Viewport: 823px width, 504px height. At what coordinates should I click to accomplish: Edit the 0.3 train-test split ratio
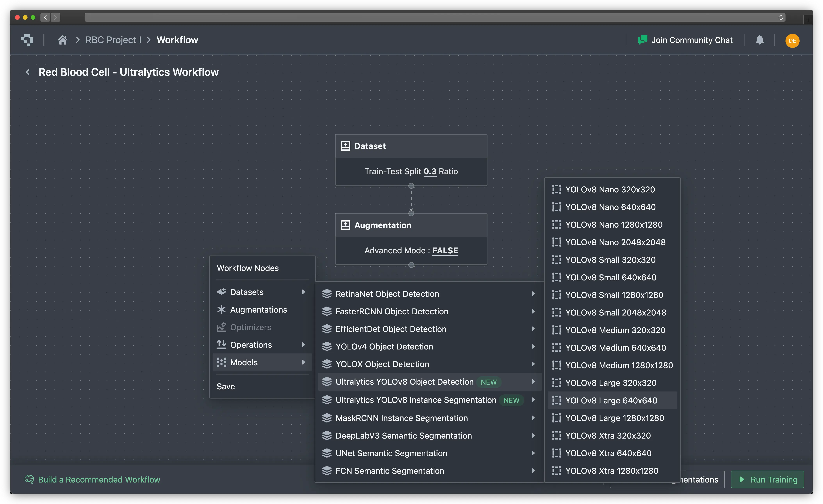430,171
